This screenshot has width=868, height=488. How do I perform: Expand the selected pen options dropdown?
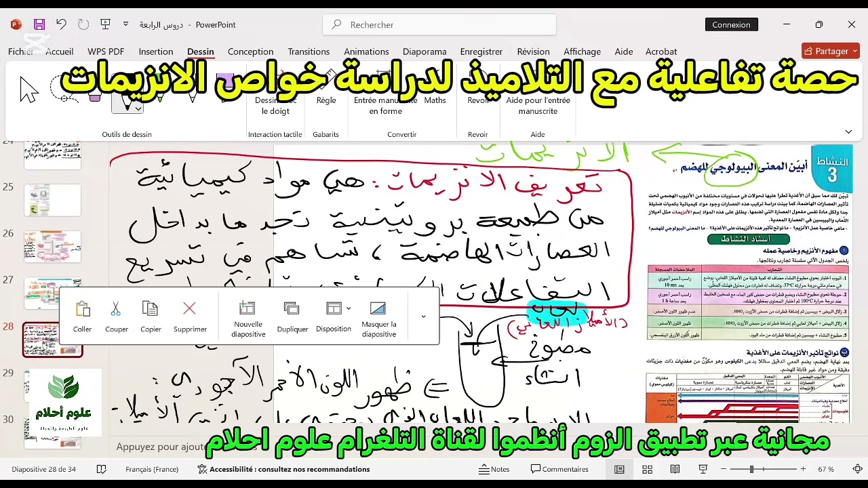(x=138, y=108)
